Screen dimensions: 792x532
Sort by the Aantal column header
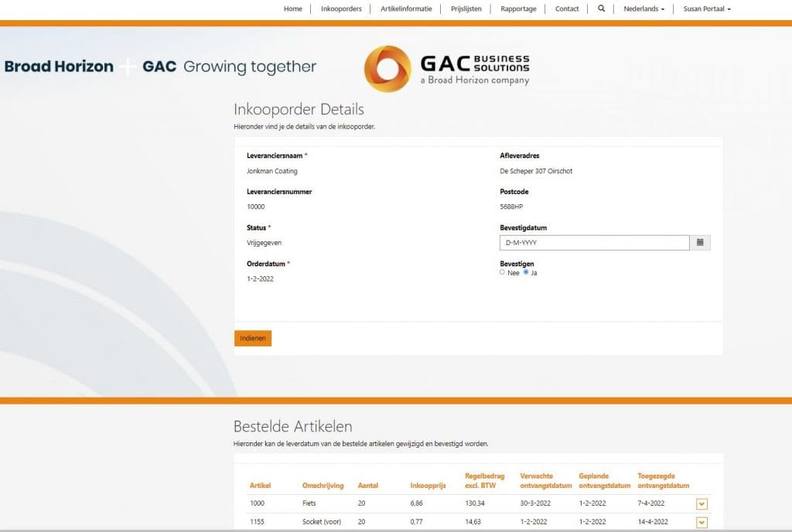367,486
